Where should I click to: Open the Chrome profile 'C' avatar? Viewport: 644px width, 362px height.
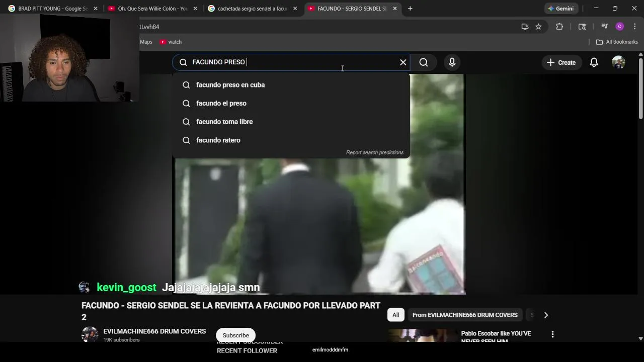point(620,27)
